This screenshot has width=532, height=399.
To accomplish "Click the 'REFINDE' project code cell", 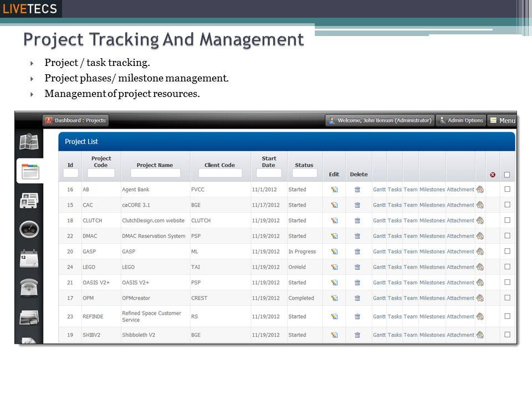I will pos(93,316).
